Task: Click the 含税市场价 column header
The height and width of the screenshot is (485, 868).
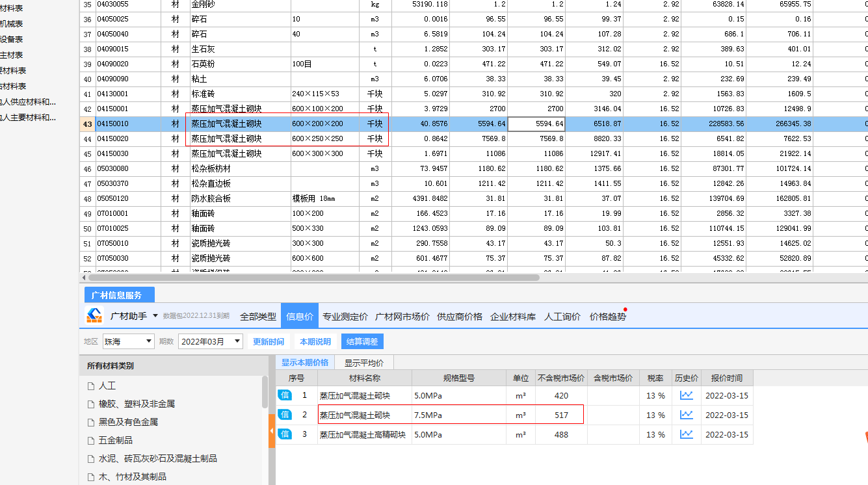Action: (x=612, y=378)
